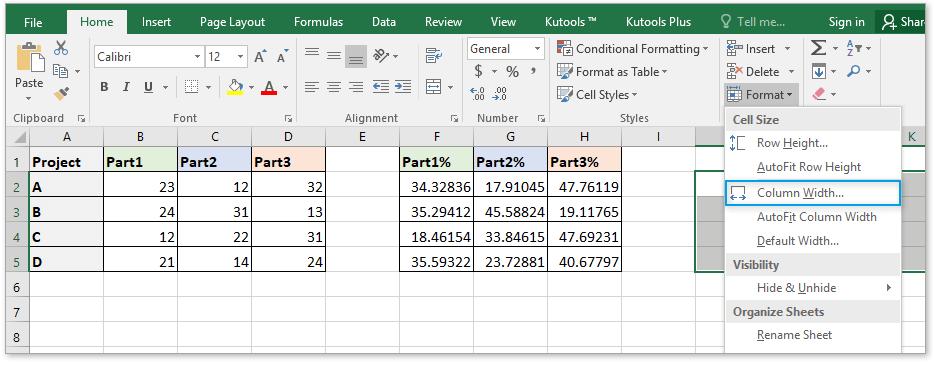Apply Percent Style format
Image resolution: width=934 pixels, height=365 pixels.
(x=512, y=72)
